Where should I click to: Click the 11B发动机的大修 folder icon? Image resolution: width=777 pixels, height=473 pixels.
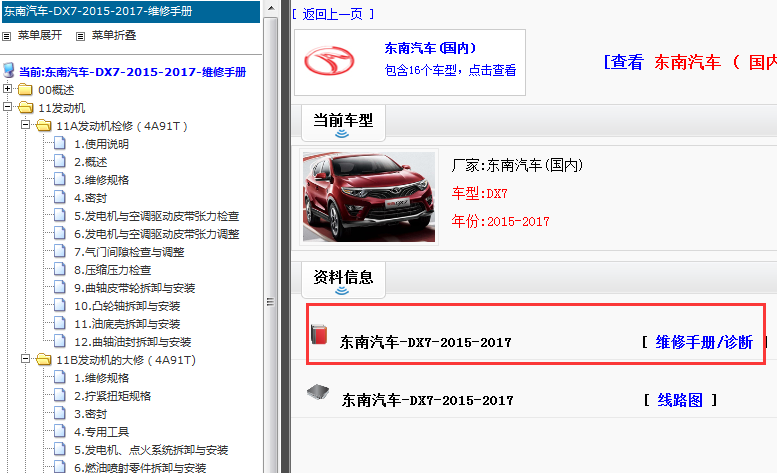[44, 360]
